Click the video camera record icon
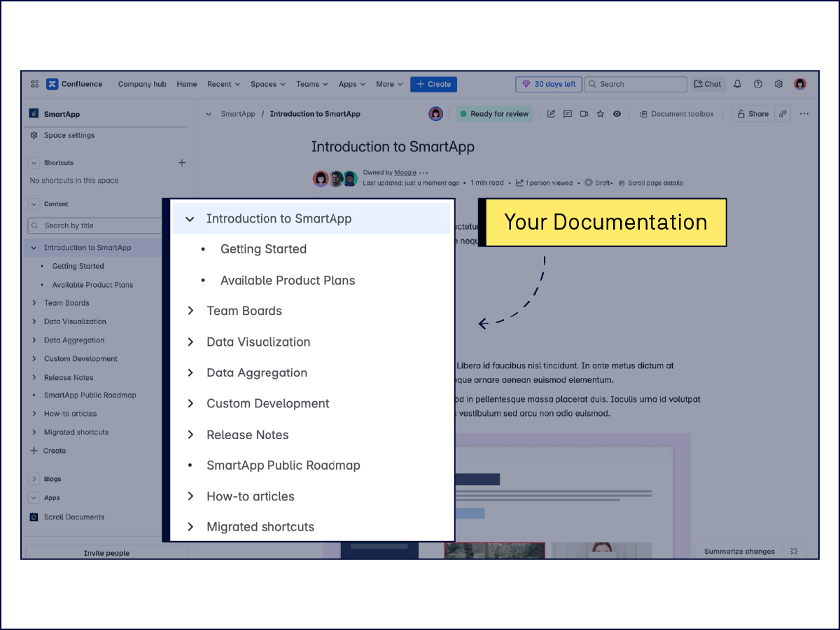Screen dimensions: 840x630 point(584,114)
